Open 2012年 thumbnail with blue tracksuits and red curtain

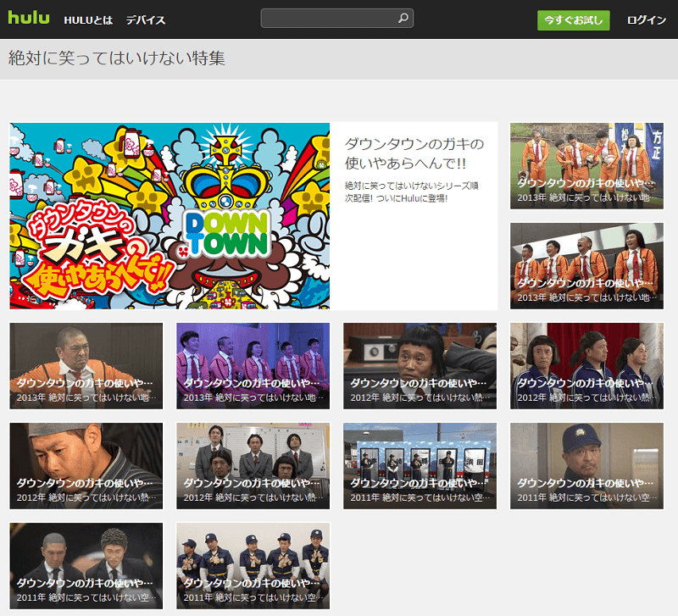(x=586, y=366)
